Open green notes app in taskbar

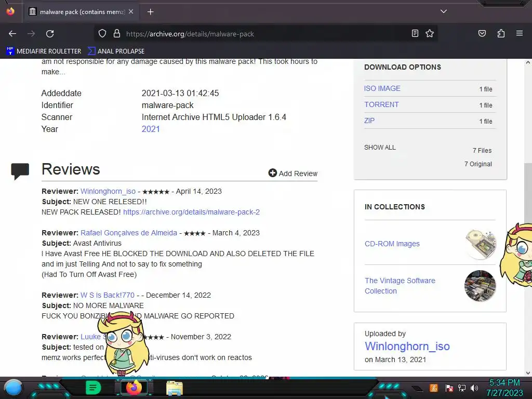(93, 388)
